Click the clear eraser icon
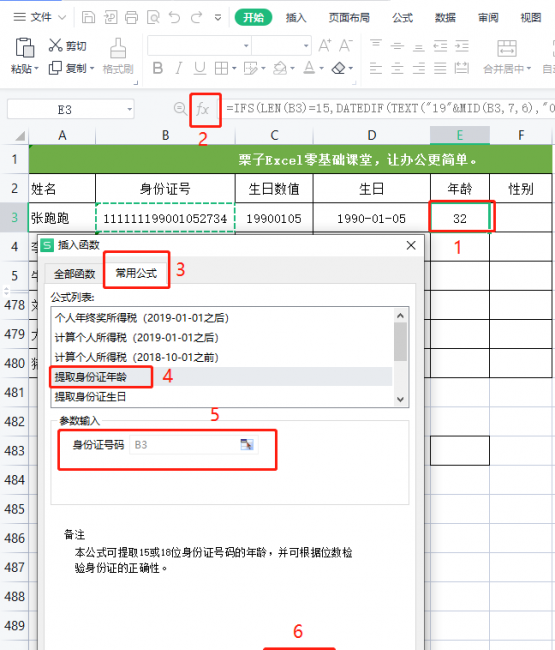This screenshot has width=555, height=650. (x=339, y=68)
